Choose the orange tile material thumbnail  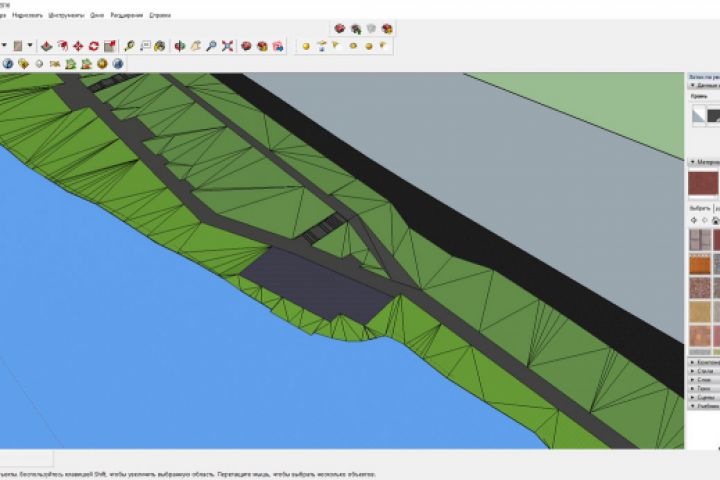699,264
